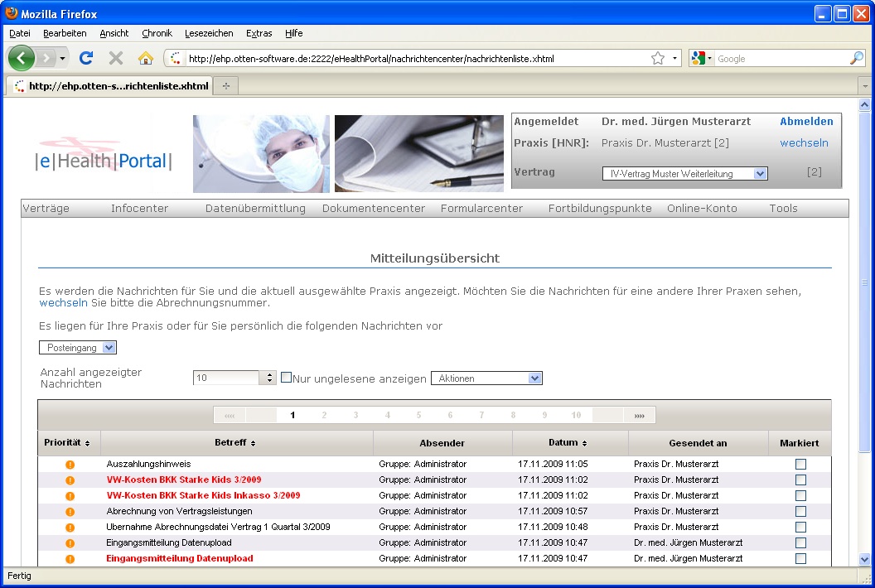Viewport: 875px width, 588px height.
Task: Reload the page with the refresh icon
Action: [85, 58]
